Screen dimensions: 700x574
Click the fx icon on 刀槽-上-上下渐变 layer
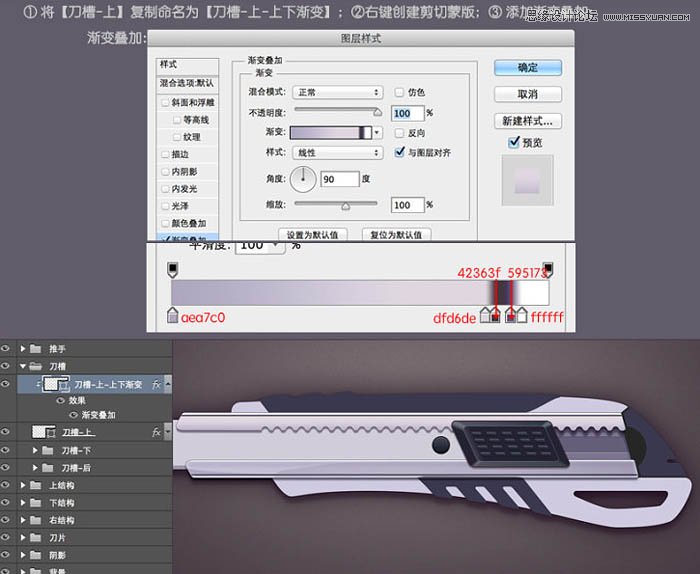click(156, 384)
